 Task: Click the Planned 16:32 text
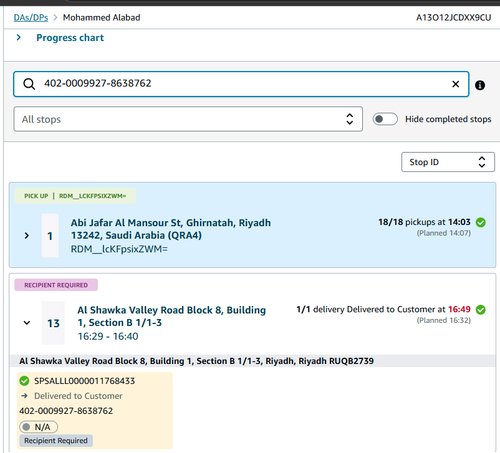coord(444,320)
